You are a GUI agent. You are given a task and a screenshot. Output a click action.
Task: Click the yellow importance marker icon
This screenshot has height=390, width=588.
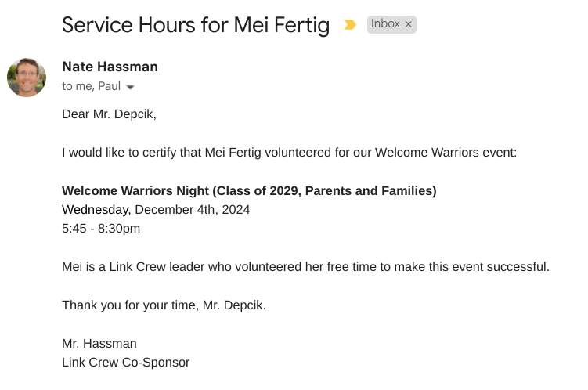tap(350, 25)
